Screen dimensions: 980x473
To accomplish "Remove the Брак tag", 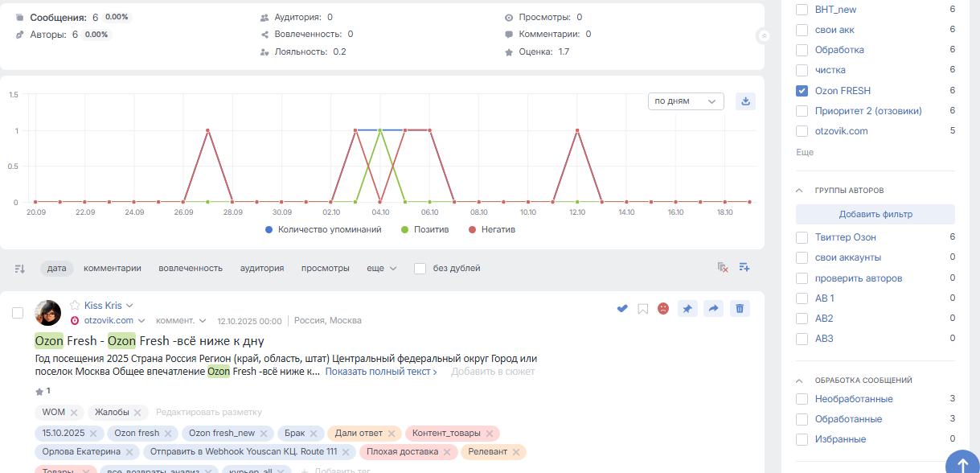I will [x=314, y=433].
